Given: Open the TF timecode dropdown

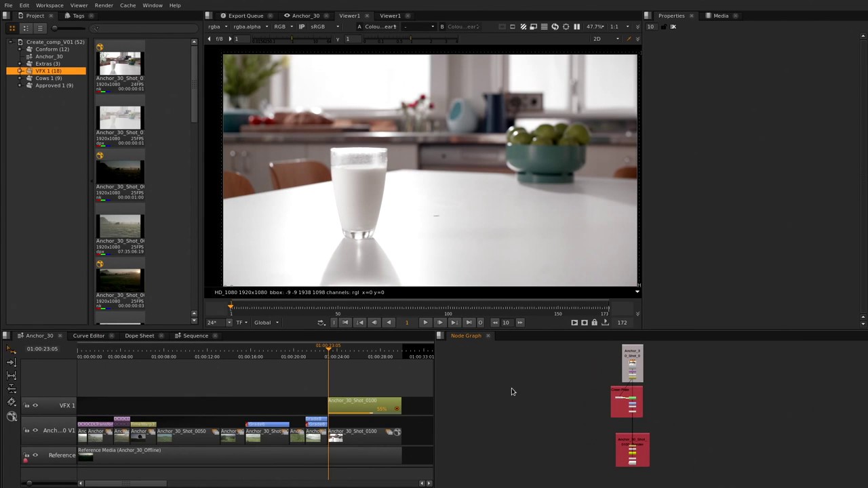Looking at the screenshot, I should 241,323.
